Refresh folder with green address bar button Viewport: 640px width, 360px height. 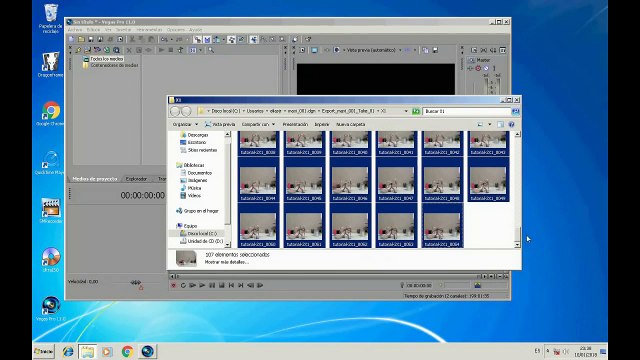pyautogui.click(x=416, y=111)
